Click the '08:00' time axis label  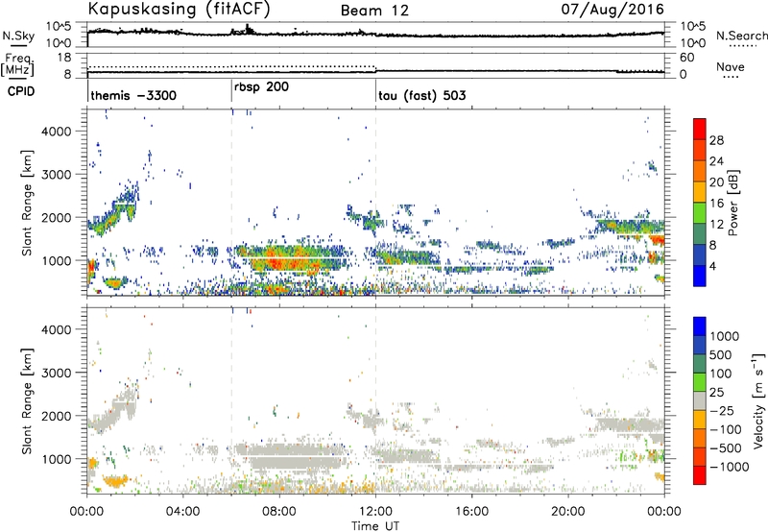click(279, 512)
